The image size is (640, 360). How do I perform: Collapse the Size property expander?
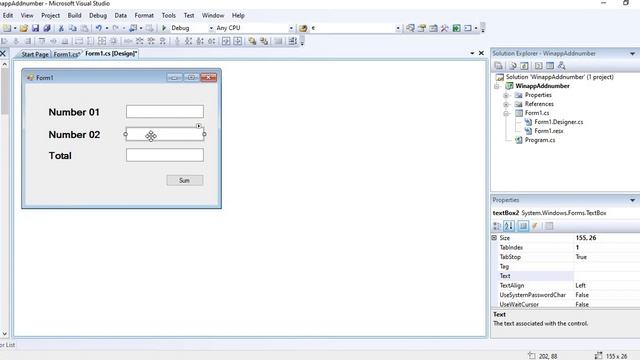[494, 238]
